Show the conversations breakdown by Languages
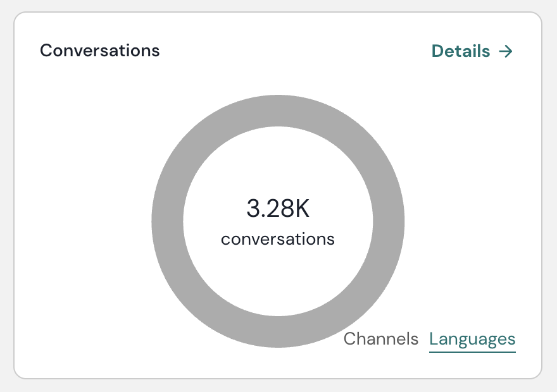 click(x=472, y=339)
